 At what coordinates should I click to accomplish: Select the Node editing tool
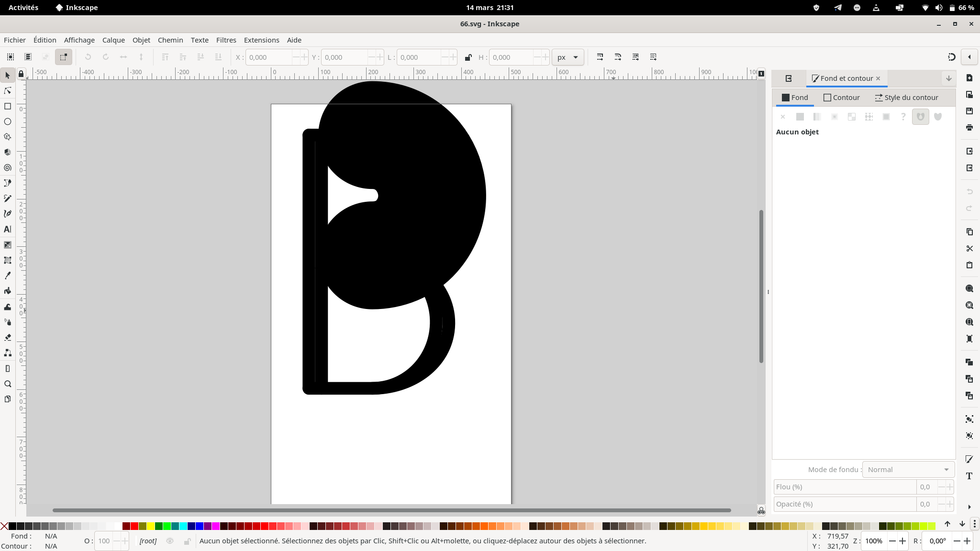click(x=8, y=91)
